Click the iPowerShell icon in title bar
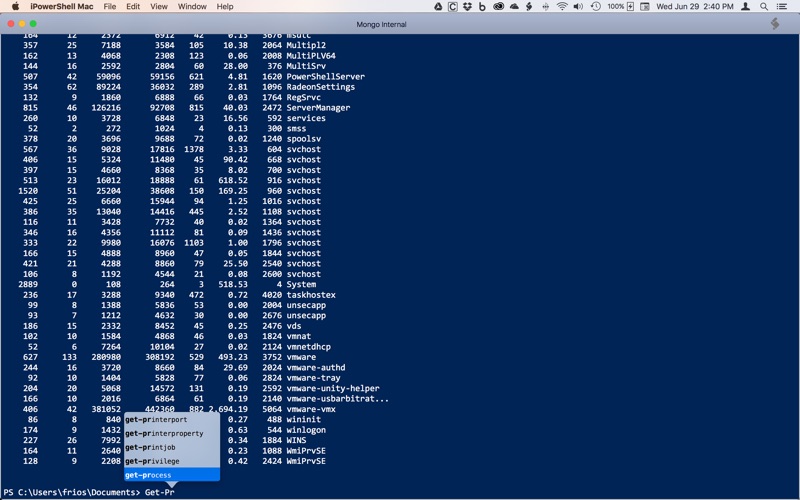This screenshot has height=500, width=800. (x=774, y=24)
